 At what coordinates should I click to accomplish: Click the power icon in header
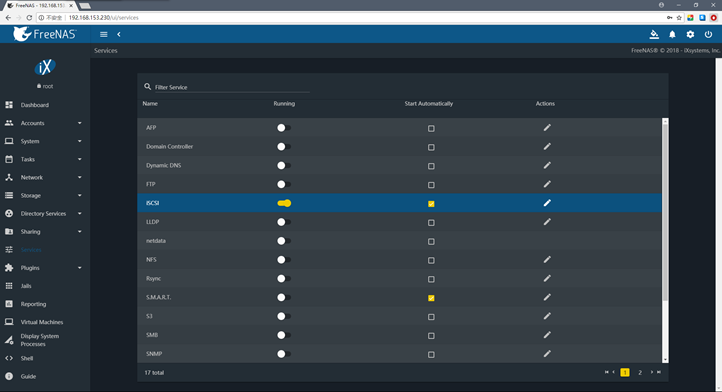pyautogui.click(x=708, y=35)
